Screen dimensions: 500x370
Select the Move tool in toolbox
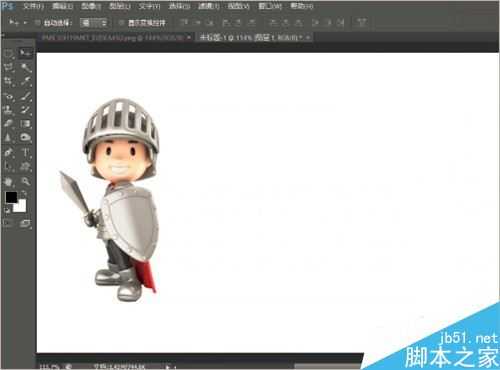(x=25, y=53)
